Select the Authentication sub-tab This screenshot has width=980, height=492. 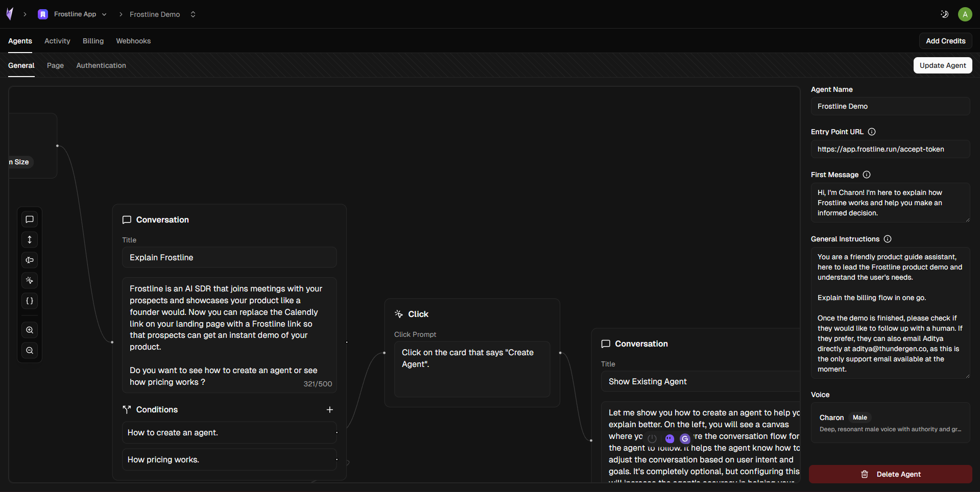101,65
